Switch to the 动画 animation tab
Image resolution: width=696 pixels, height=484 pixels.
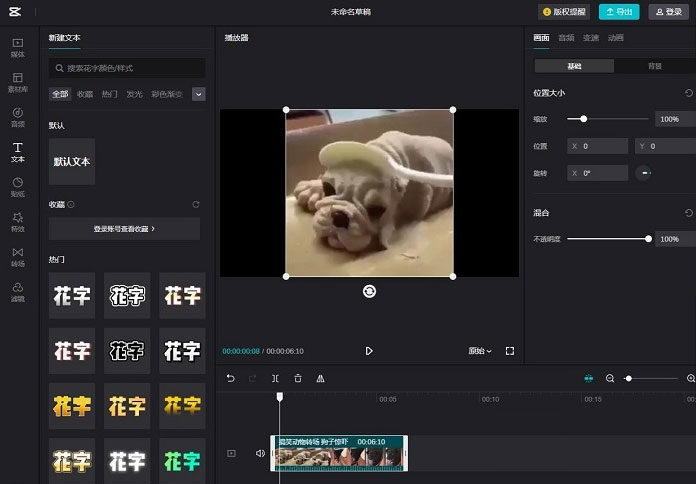[616, 38]
